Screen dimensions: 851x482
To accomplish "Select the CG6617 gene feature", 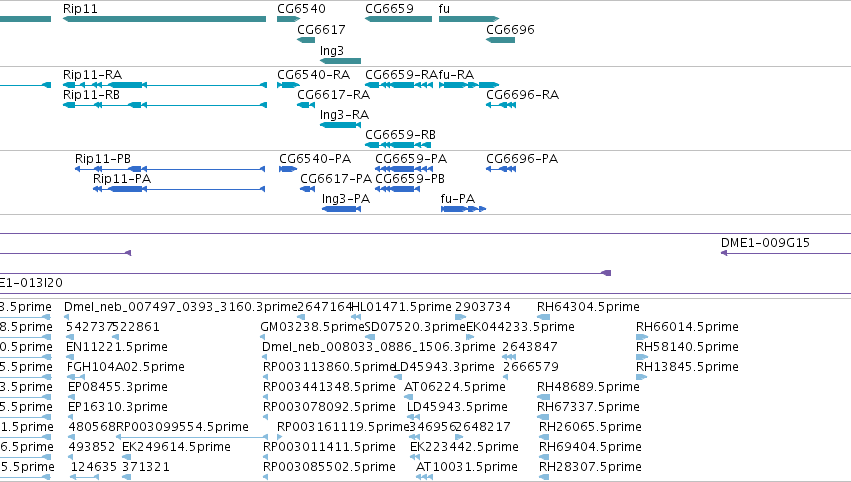I will coord(306,40).
